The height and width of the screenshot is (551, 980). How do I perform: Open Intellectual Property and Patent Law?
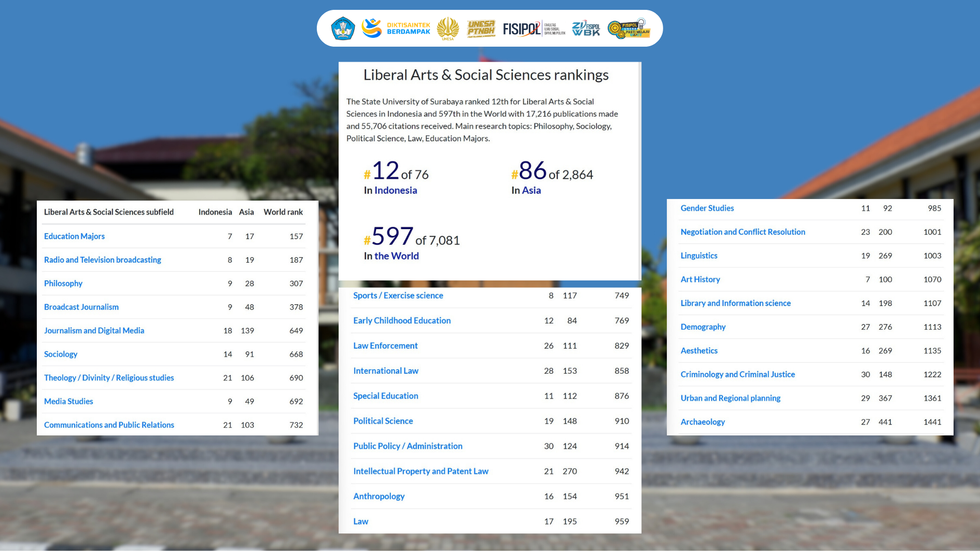point(421,471)
